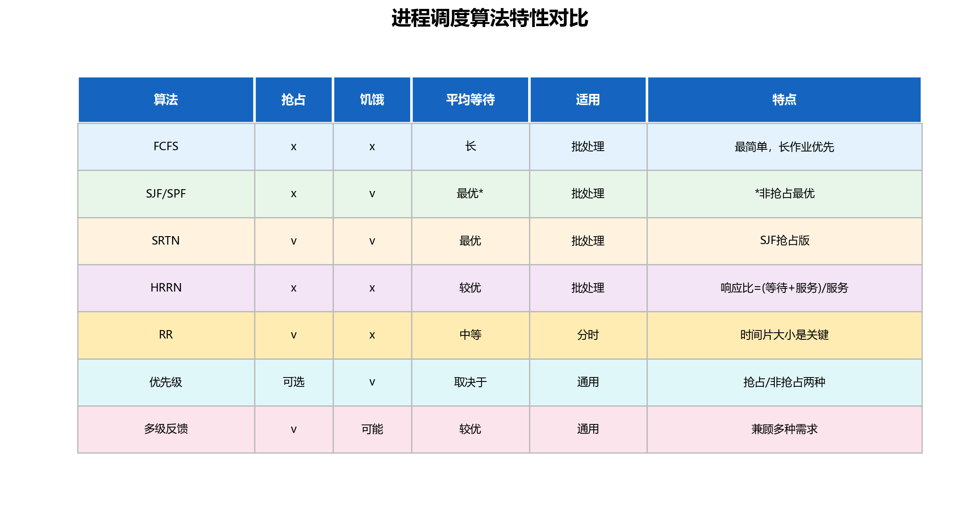Viewport: 980px width, 529px height.
Task: Click 可能 in the 多级反馈 row
Action: (x=372, y=429)
